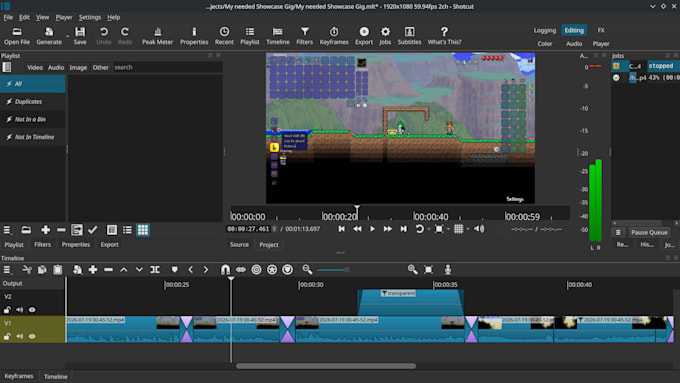Filter the playlist by Video
680x383 pixels.
pyautogui.click(x=35, y=68)
